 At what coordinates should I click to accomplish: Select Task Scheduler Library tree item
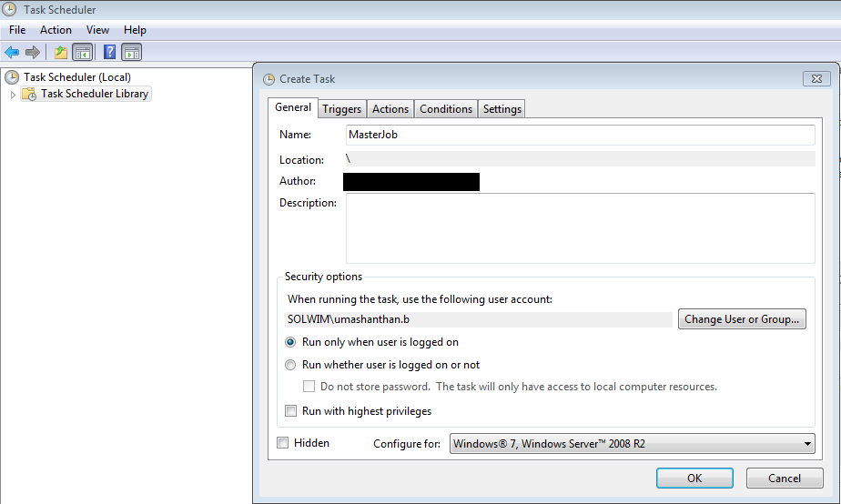point(95,94)
